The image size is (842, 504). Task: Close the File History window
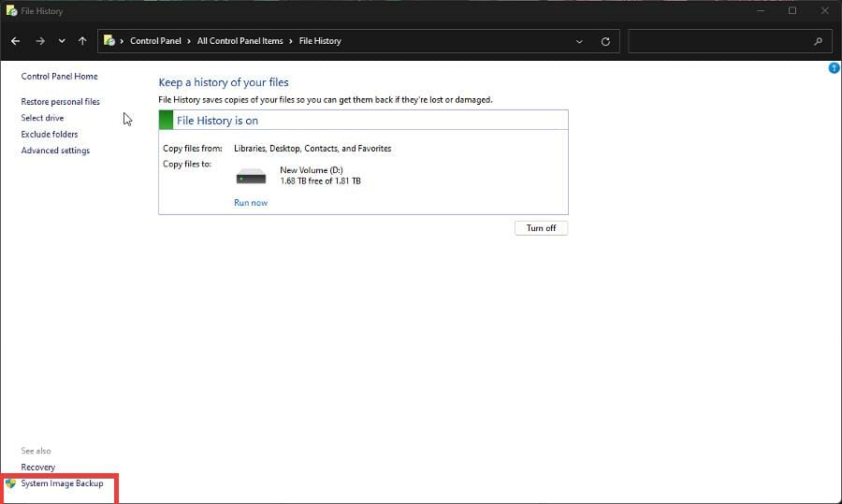(825, 10)
